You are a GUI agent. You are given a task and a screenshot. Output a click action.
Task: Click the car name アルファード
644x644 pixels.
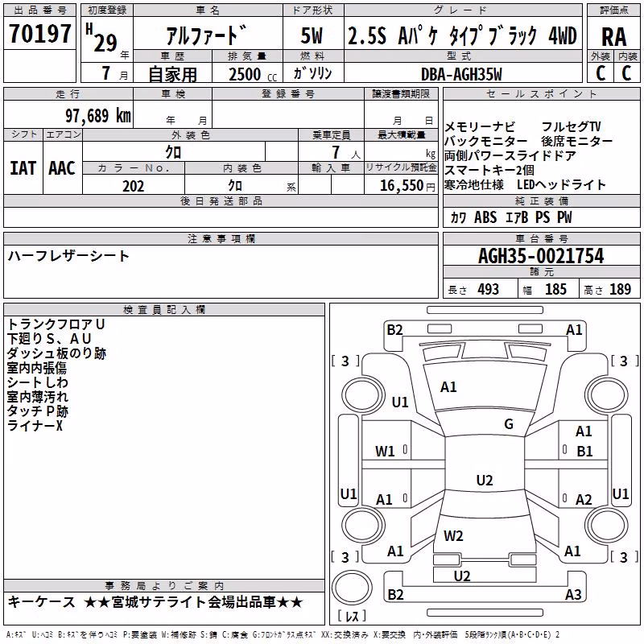[207, 35]
